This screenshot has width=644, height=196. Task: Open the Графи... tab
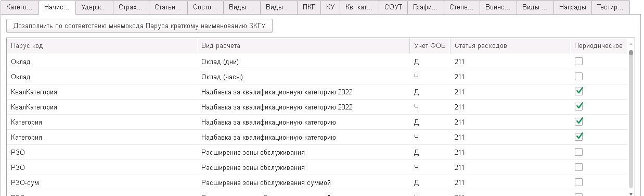(x=426, y=7)
